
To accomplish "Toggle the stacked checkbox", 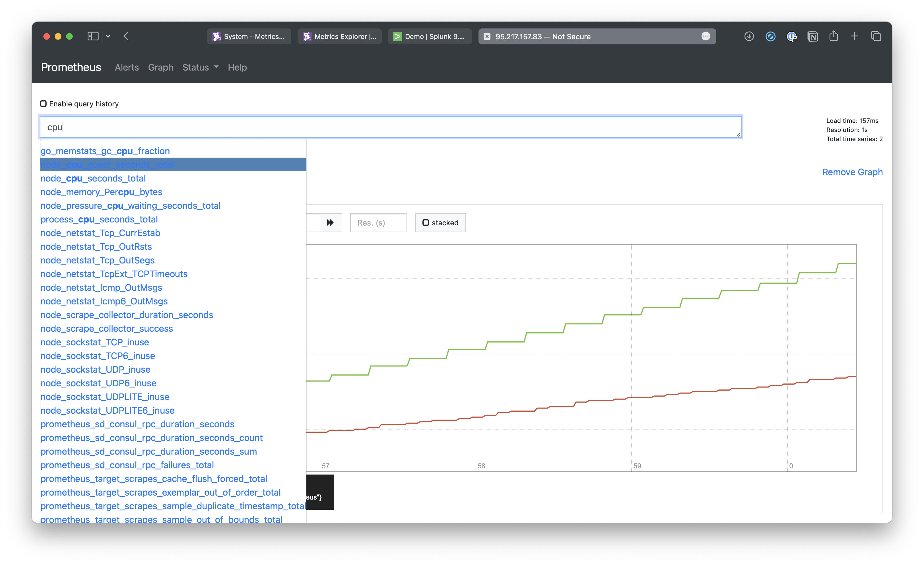I will point(426,223).
